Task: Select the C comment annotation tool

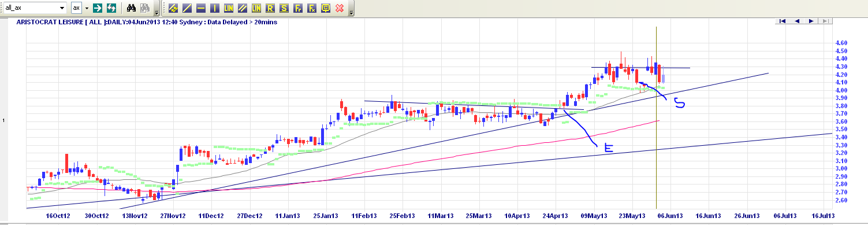Action: [326, 8]
